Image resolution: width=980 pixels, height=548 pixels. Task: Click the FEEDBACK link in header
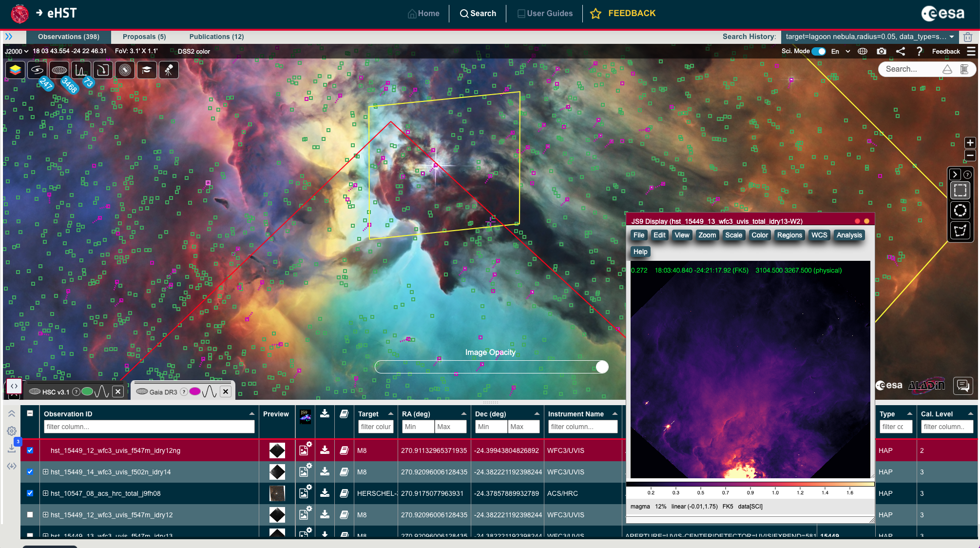(x=631, y=13)
